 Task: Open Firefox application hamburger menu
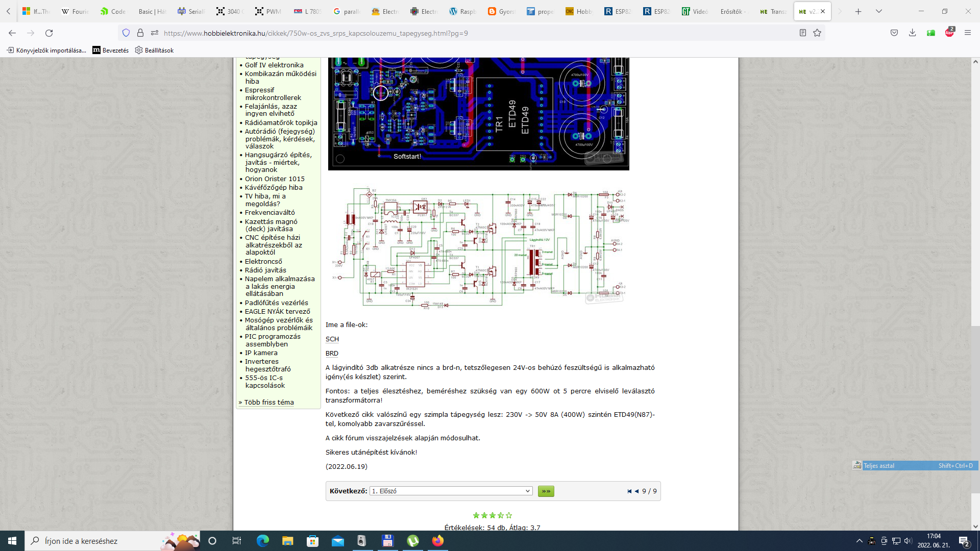pyautogui.click(x=968, y=33)
